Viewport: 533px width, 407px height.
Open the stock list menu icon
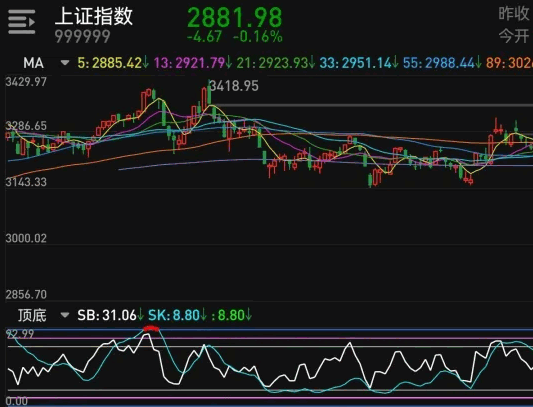[x=21, y=22]
